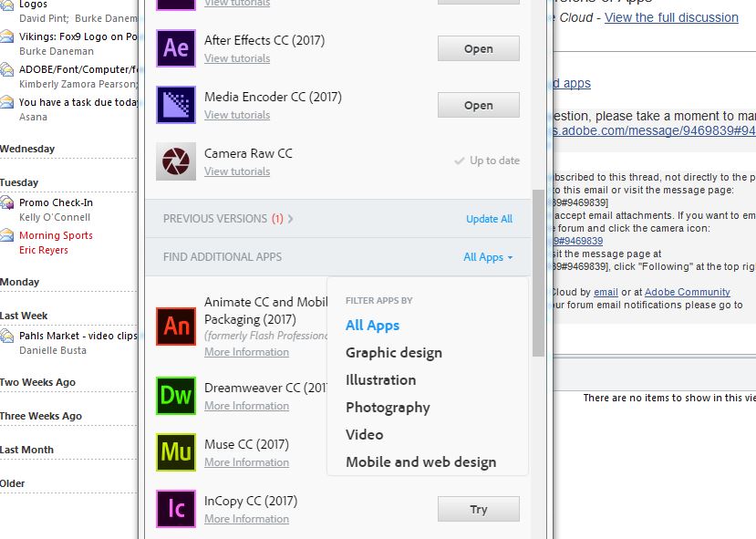Choose Mobile and web design filter
The image size is (756, 539).
click(x=419, y=461)
